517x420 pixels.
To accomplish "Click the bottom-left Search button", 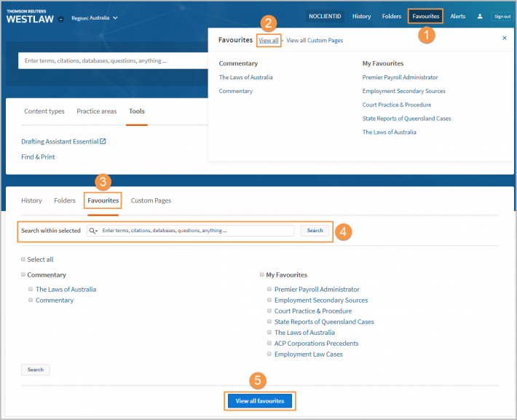I will click(35, 370).
